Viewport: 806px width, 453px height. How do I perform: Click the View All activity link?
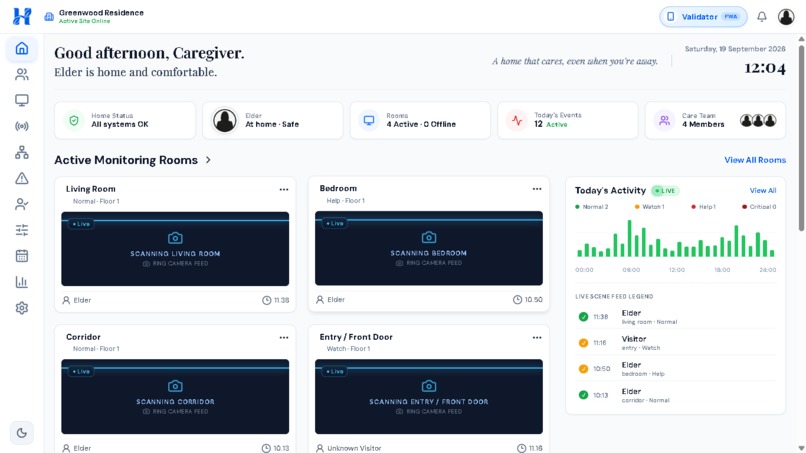click(x=763, y=191)
